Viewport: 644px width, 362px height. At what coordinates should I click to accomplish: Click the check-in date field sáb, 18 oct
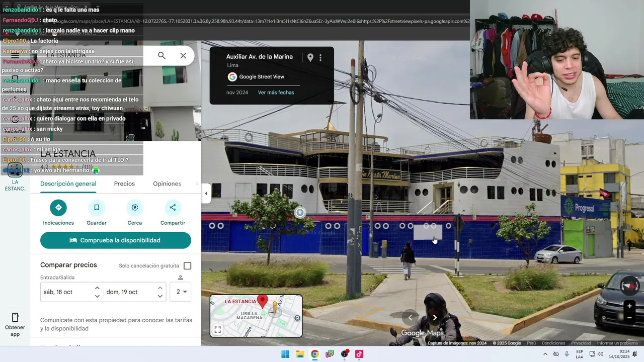[x=71, y=292]
